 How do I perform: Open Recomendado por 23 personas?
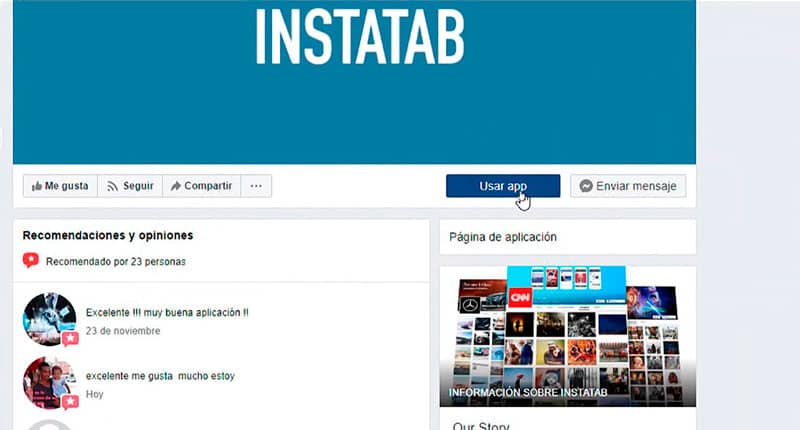pyautogui.click(x=116, y=262)
